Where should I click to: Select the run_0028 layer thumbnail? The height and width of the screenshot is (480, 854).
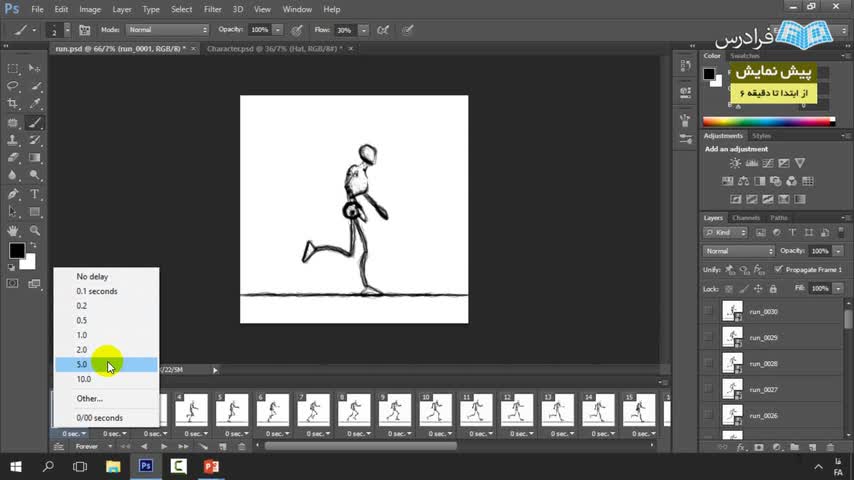[x=732, y=363]
